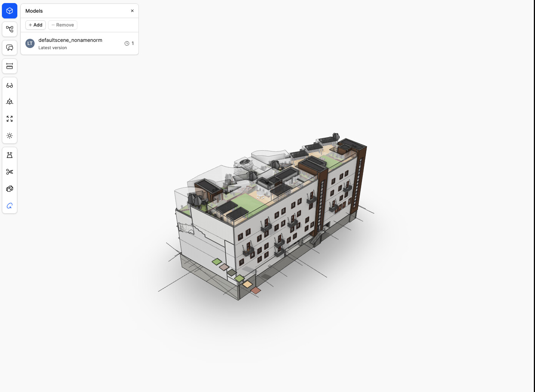Click the blue swirl icon at toolbar bottom
The width and height of the screenshot is (535, 392).
point(10,206)
